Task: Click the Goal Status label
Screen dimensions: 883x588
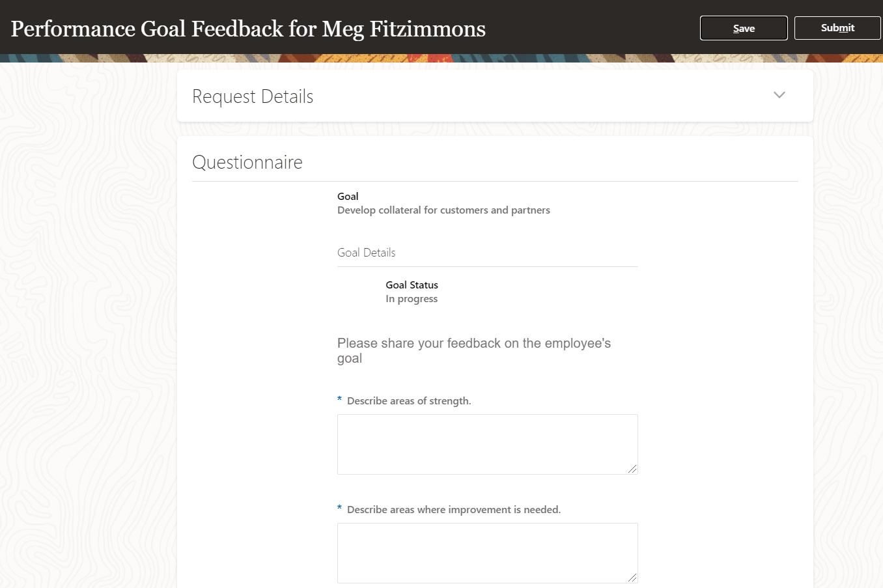Action: click(x=412, y=285)
